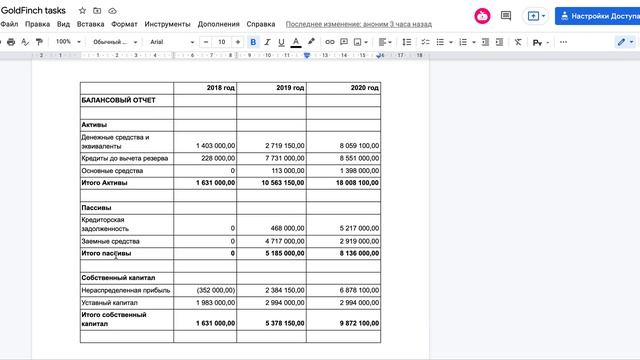The height and width of the screenshot is (360, 640).
Task: Toggle italic formatting
Action: coord(267,42)
